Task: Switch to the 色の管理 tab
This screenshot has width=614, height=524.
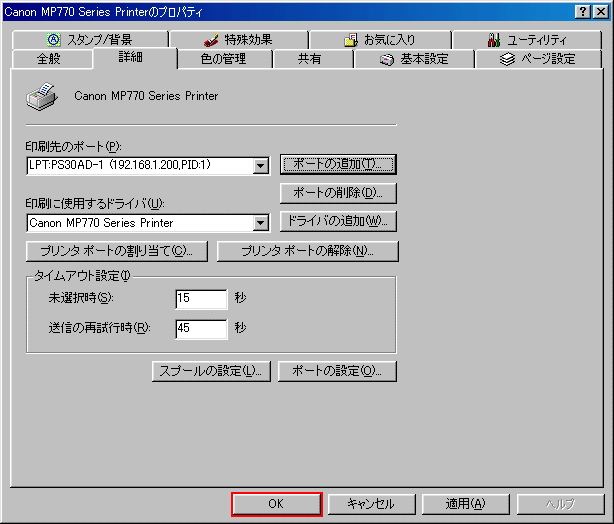Action: (x=222, y=59)
